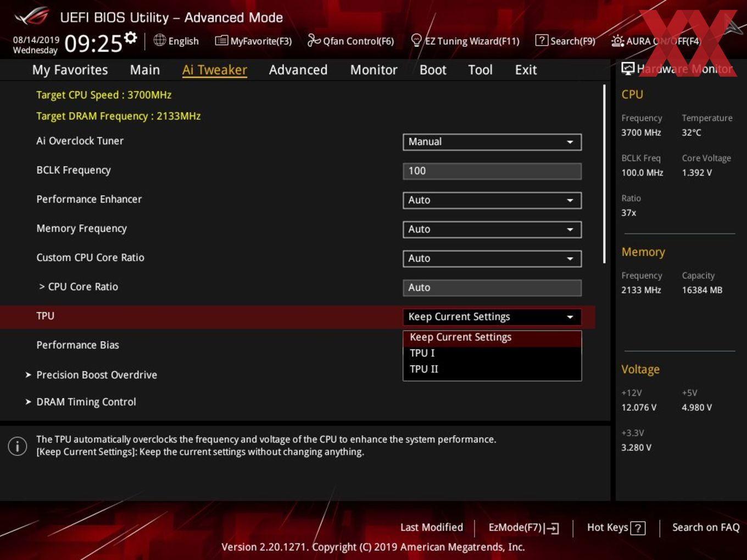Image resolution: width=747 pixels, height=560 pixels.
Task: Open Custom CPU Core Ratio dropdown
Action: coord(492,259)
